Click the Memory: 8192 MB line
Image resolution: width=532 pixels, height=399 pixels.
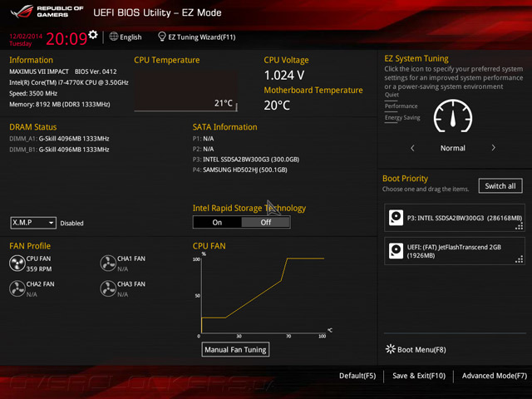pos(60,104)
